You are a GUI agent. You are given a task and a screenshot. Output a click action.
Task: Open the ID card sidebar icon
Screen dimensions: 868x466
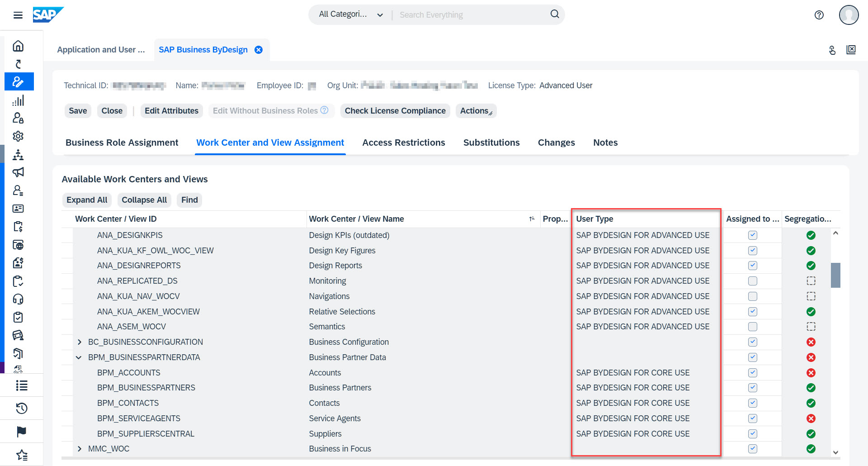click(18, 209)
